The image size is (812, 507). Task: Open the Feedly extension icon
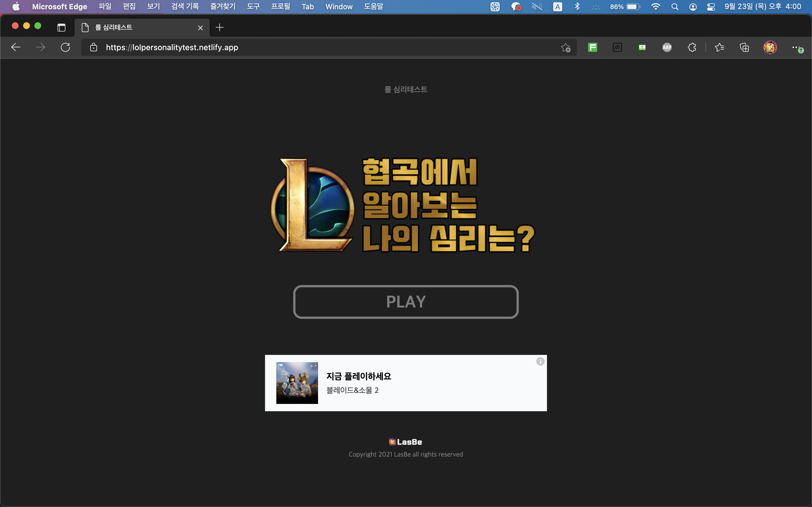click(x=593, y=47)
